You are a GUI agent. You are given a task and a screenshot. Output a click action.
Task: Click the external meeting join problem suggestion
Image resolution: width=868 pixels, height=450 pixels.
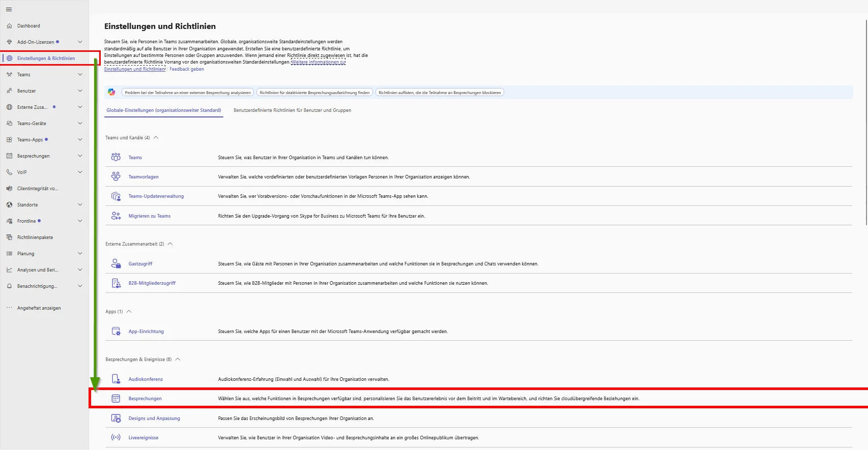point(188,93)
